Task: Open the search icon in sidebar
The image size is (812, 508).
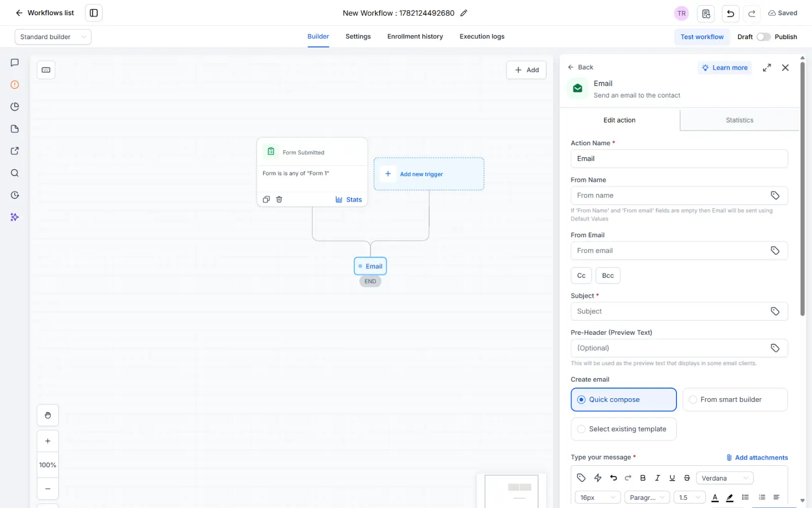Action: (x=15, y=173)
